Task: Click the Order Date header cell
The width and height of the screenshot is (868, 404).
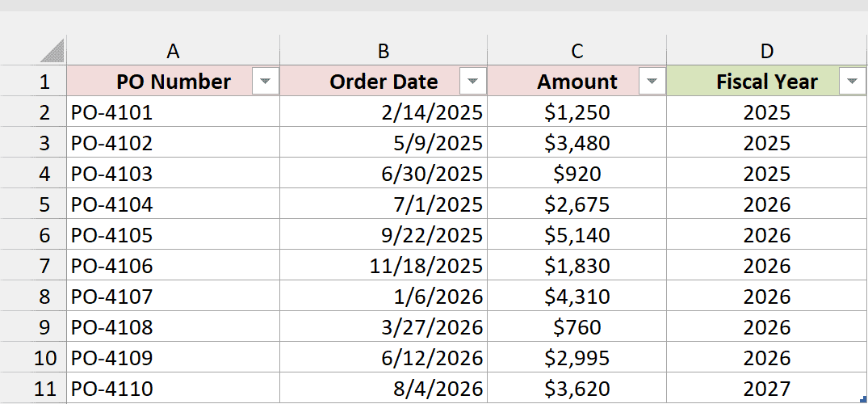Action: click(384, 82)
